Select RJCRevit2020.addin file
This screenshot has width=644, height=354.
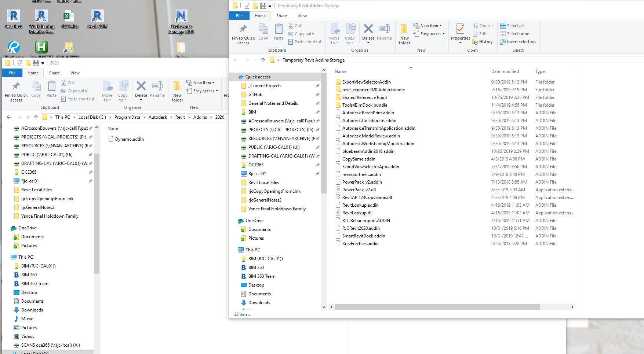pos(357,228)
